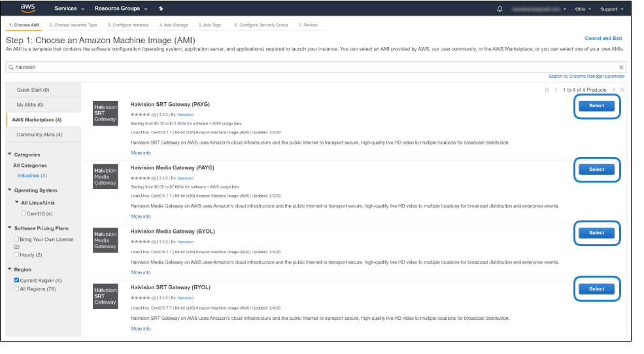
Task: Click the AWS logo home icon
Action: point(27,9)
